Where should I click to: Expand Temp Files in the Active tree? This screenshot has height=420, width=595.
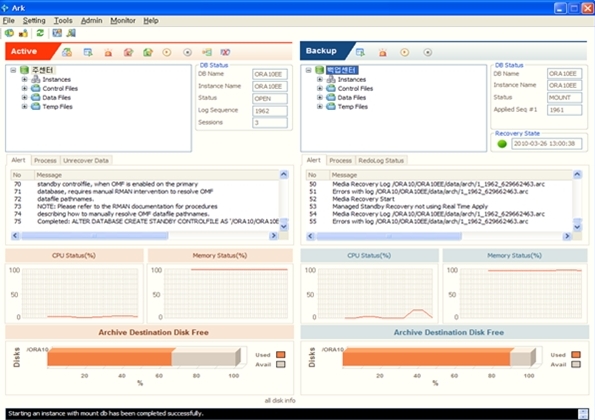coord(24,107)
